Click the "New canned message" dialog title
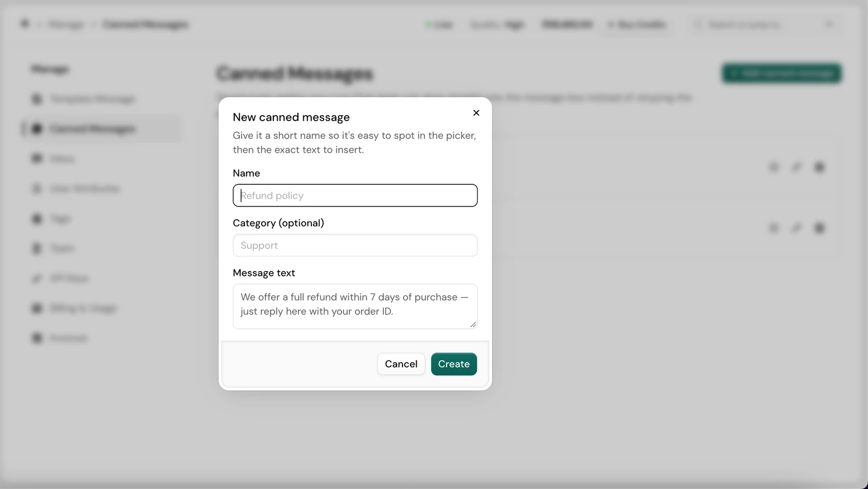868x489 pixels. pyautogui.click(x=291, y=117)
